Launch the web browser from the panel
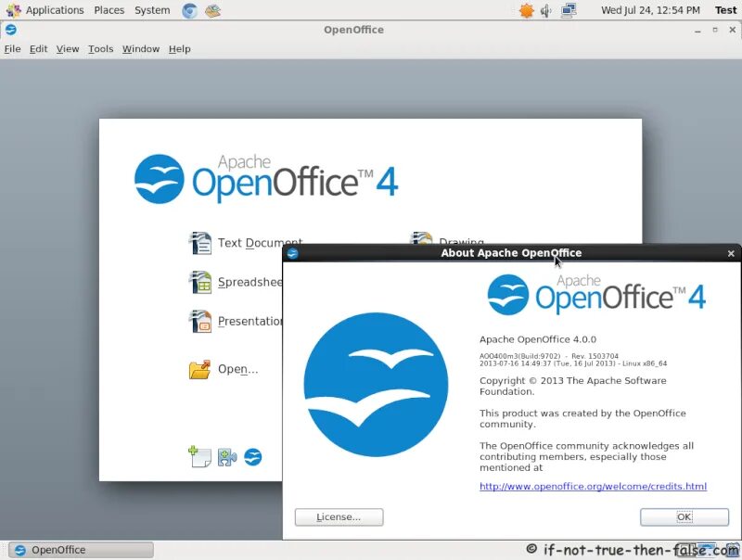Image resolution: width=742 pixels, height=560 pixels. pos(190,10)
